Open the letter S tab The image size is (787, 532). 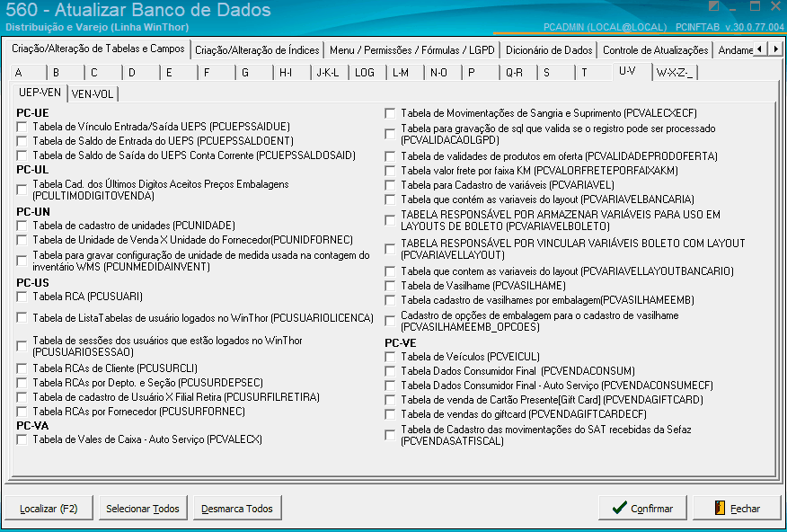tap(556, 73)
